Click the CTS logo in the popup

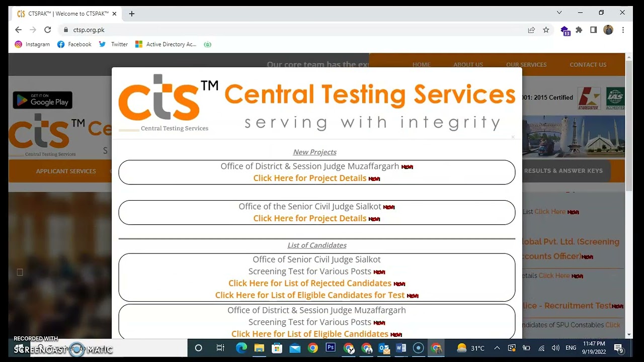click(x=169, y=103)
